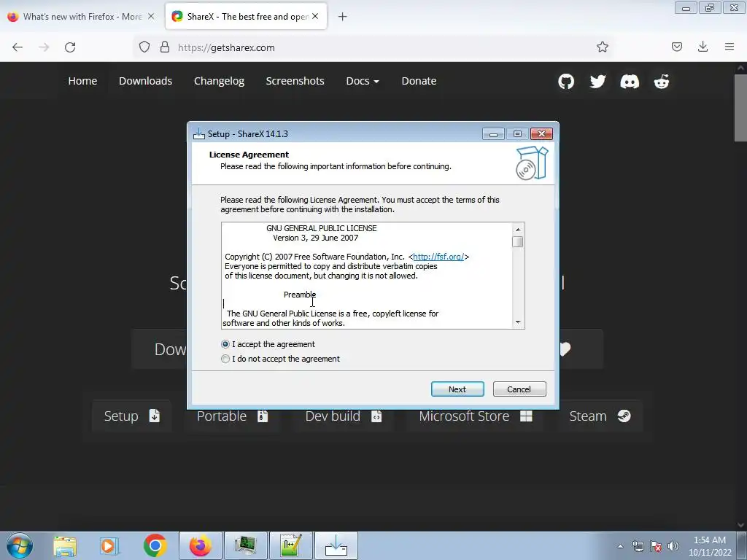Viewport: 747px width, 560px height.
Task: Click license scrollbar down arrow
Action: (518, 322)
